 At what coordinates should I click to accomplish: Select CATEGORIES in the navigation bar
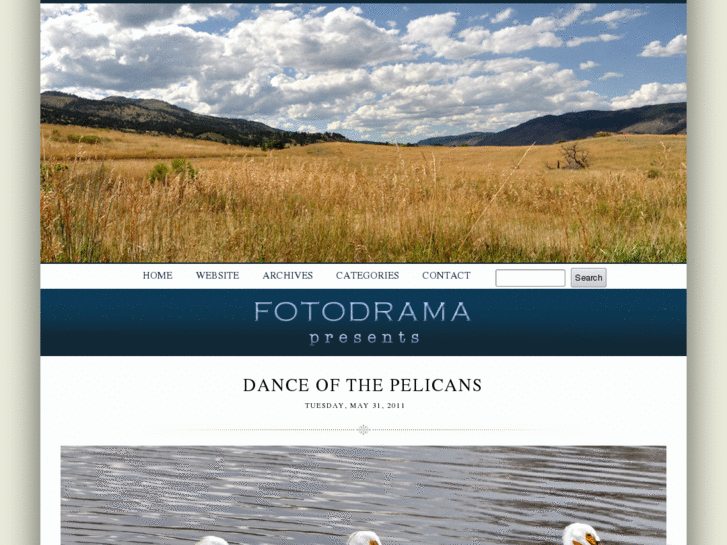[367, 276]
